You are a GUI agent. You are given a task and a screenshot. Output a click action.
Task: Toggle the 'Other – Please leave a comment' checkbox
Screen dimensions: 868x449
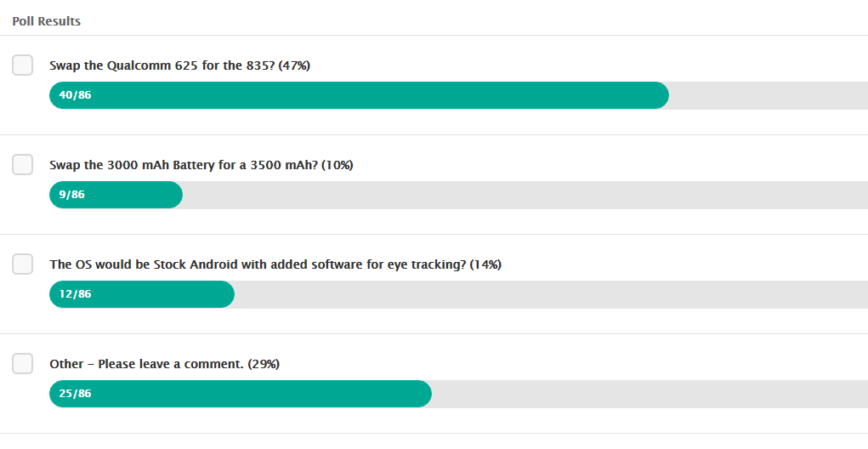point(23,364)
